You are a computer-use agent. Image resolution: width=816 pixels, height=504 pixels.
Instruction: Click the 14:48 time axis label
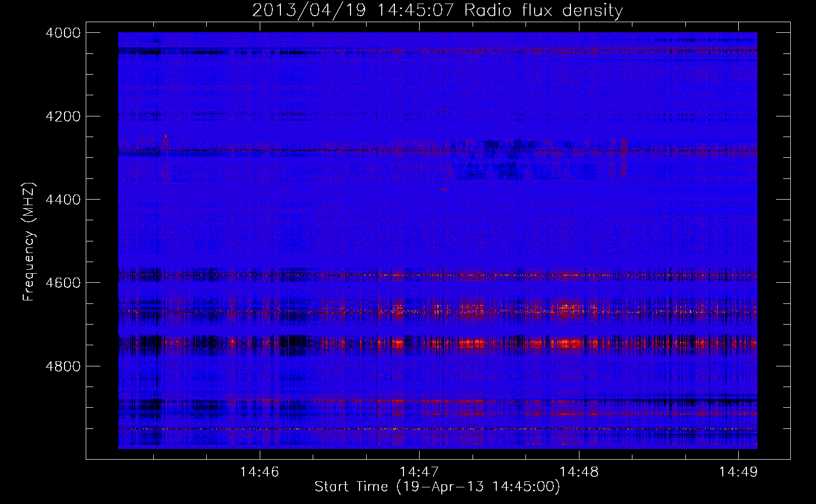(579, 472)
